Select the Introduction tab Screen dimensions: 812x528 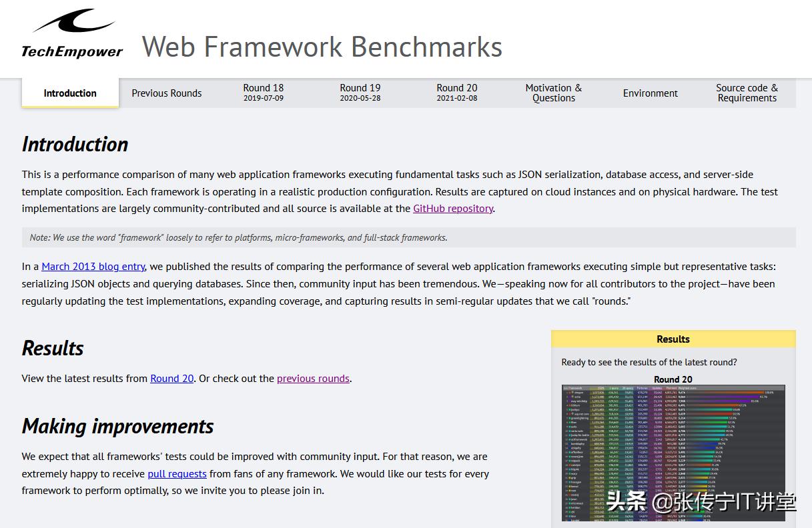coord(70,93)
